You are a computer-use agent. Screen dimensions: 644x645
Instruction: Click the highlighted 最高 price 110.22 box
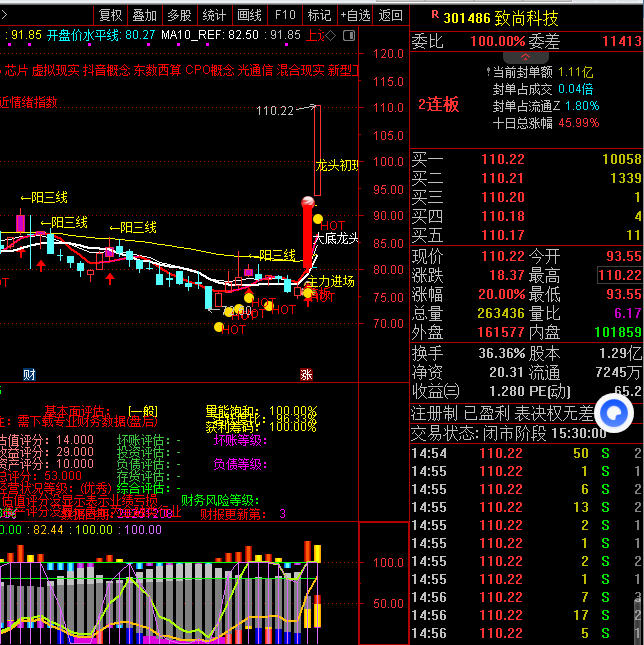[619, 275]
